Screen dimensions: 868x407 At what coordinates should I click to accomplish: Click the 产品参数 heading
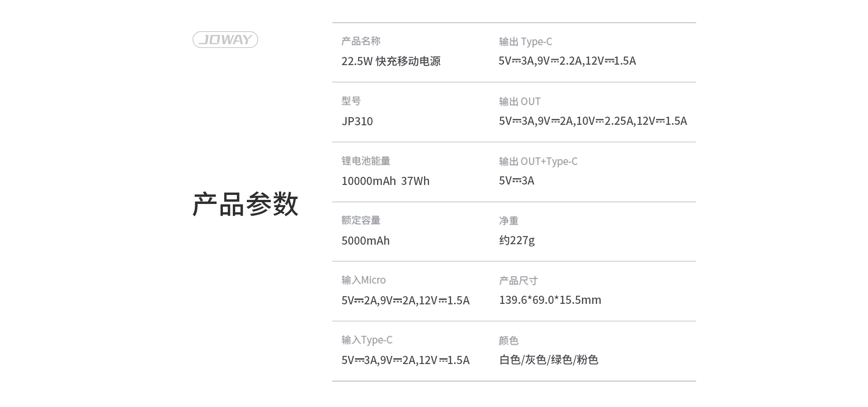(245, 204)
